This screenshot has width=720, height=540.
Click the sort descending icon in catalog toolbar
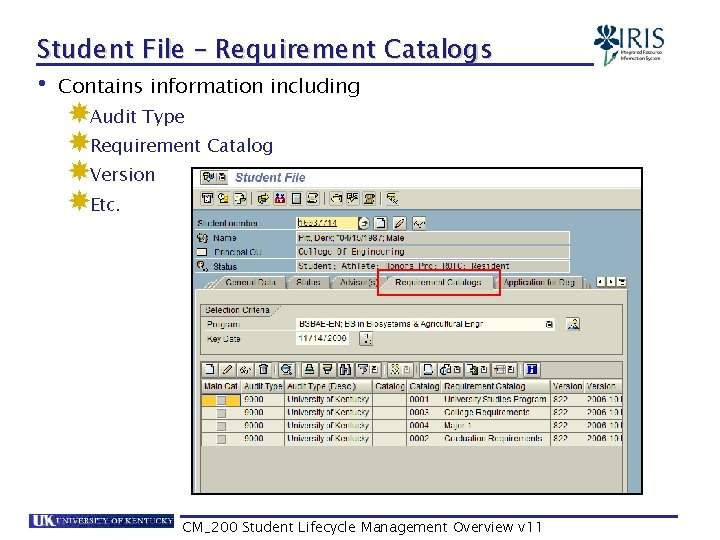pyautogui.click(x=327, y=369)
